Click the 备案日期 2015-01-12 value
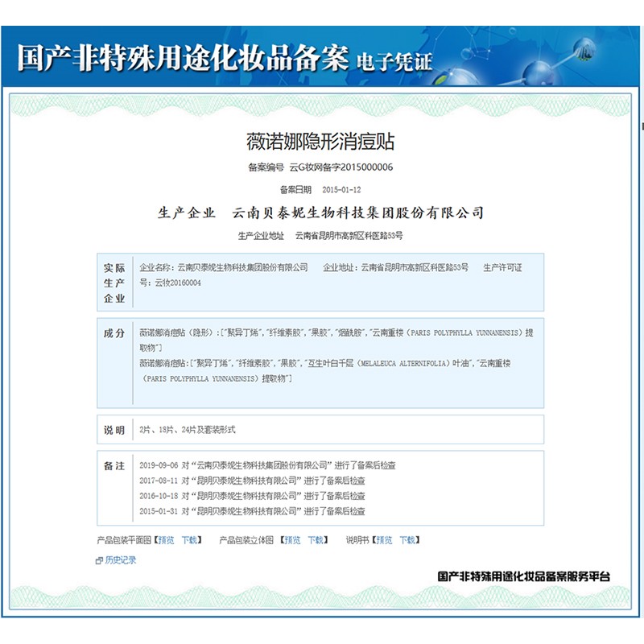This screenshot has height=644, width=644. pyautogui.click(x=341, y=190)
